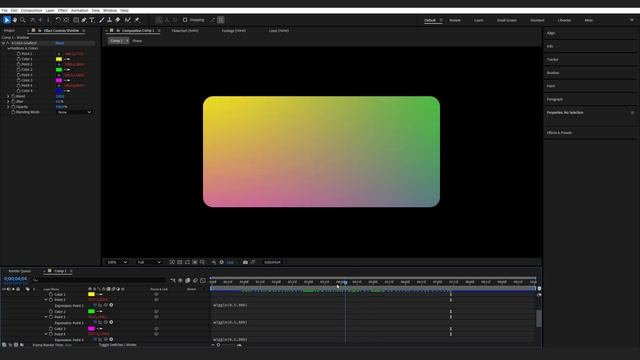Select the Eraser tool
Image resolution: width=640 pixels, height=360 pixels.
pos(118,20)
